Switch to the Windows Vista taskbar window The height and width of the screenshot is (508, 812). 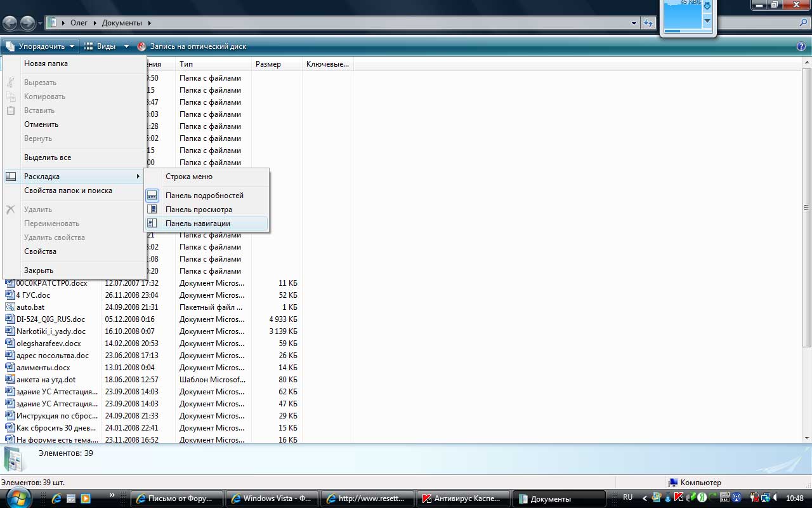point(272,498)
